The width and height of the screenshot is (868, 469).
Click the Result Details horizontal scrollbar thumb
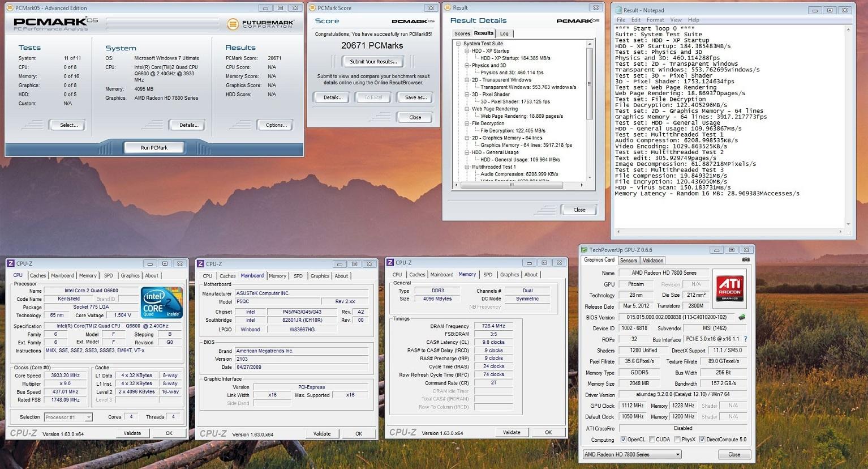click(x=512, y=185)
